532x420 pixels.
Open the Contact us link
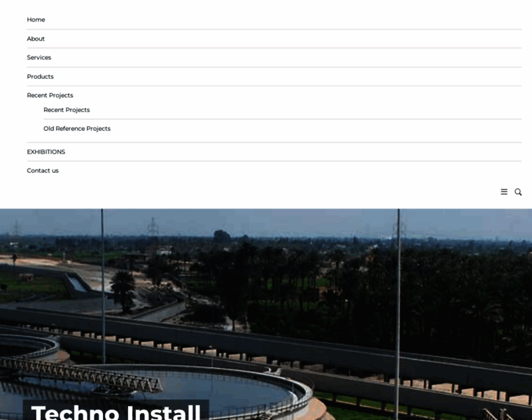[x=43, y=171]
